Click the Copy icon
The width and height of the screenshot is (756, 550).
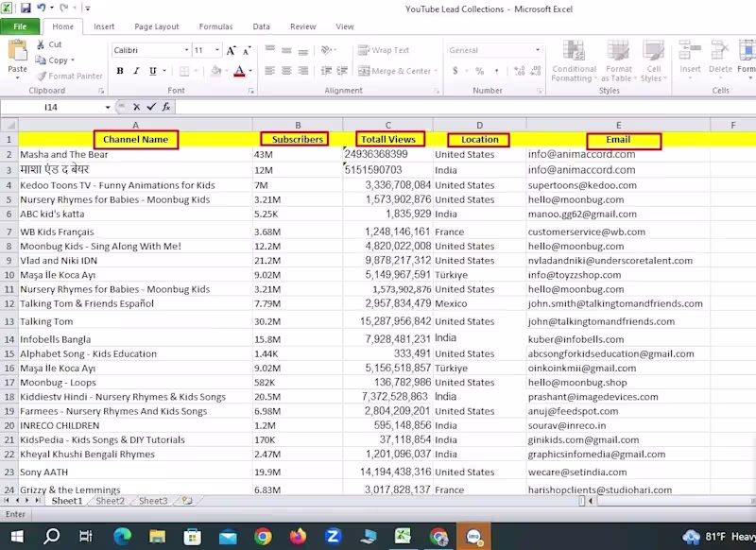pos(41,60)
